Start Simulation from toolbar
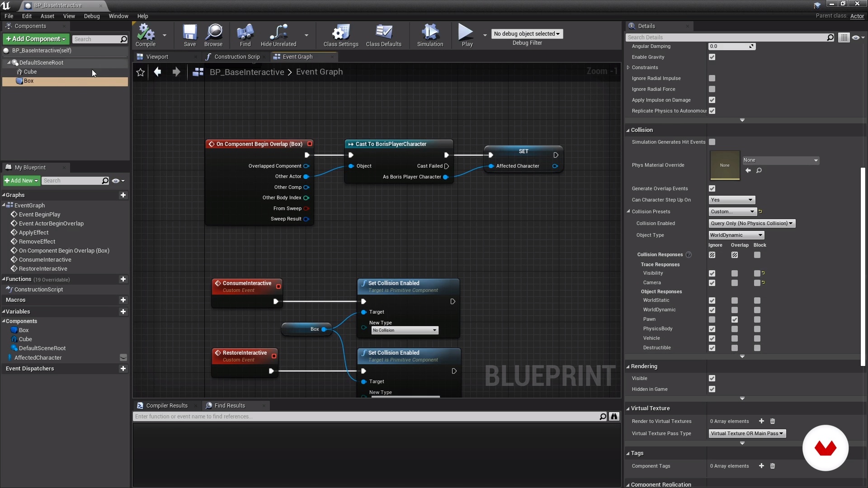The height and width of the screenshot is (488, 868). [430, 35]
